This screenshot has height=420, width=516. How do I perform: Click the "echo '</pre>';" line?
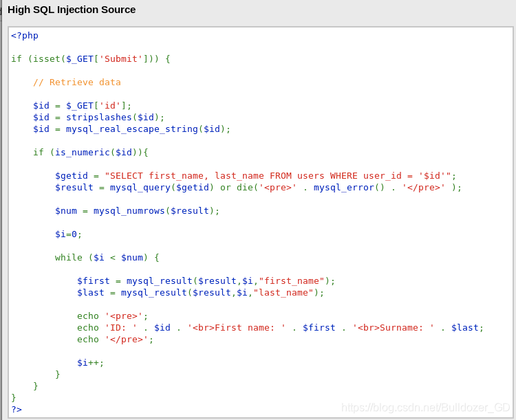[x=115, y=340]
